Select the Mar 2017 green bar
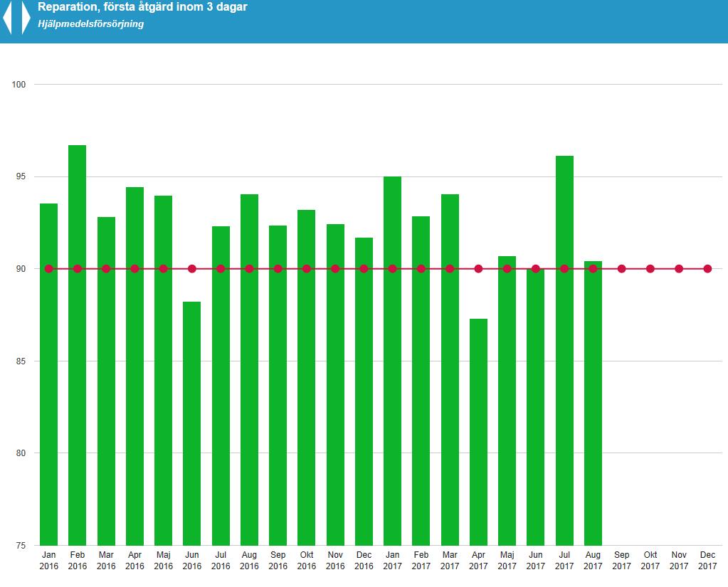Viewport: 728px width, 587px height. [x=450, y=370]
